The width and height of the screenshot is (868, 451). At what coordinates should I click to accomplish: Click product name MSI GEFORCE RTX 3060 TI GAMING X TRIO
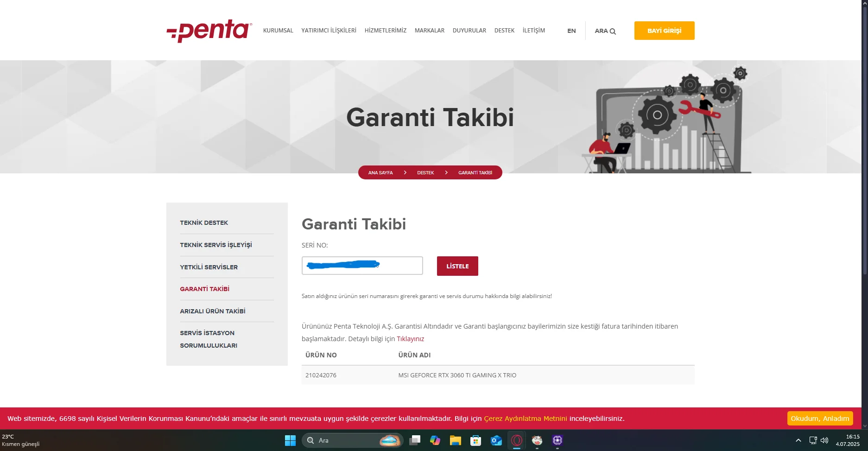click(x=457, y=375)
